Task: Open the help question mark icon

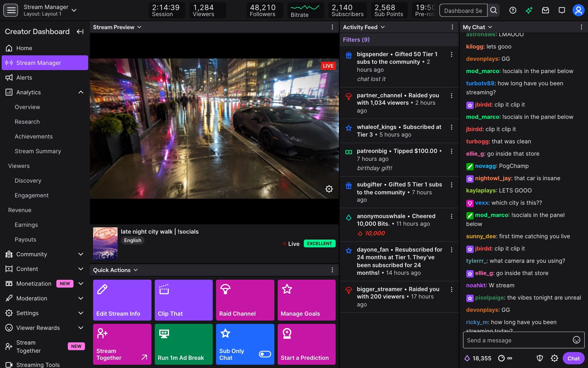Action: click(x=513, y=10)
